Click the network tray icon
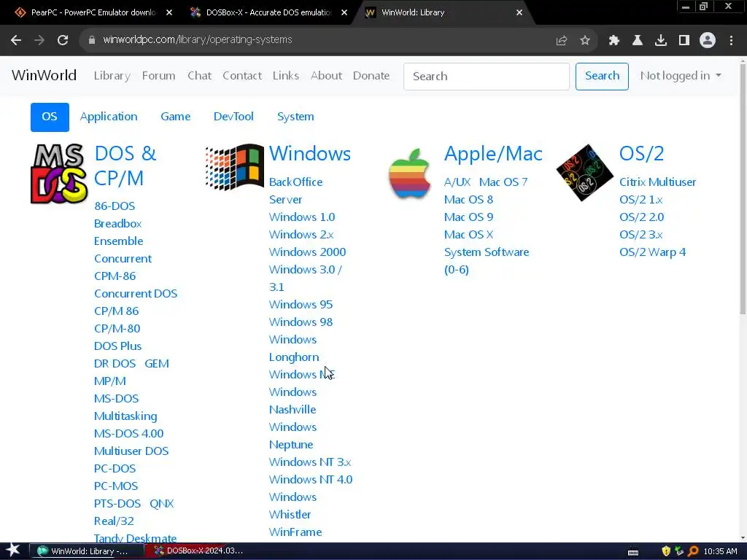 [x=679, y=551]
